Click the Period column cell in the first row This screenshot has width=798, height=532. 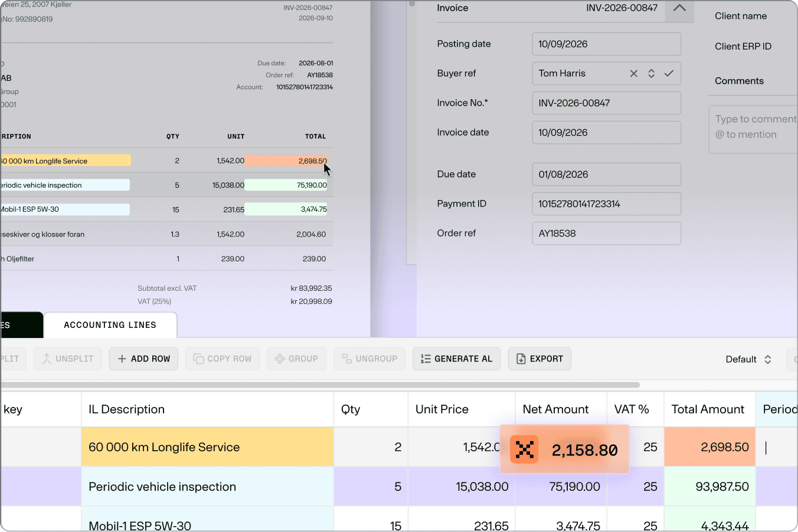[777, 447]
